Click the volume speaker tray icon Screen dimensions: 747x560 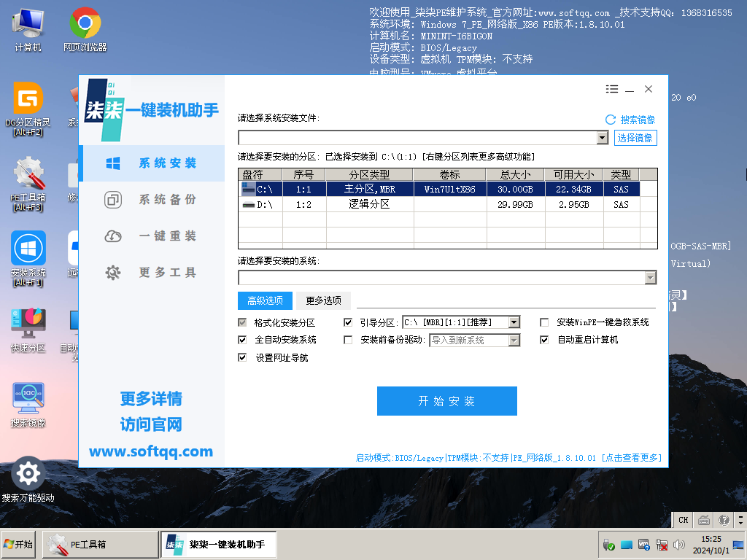[679, 544]
